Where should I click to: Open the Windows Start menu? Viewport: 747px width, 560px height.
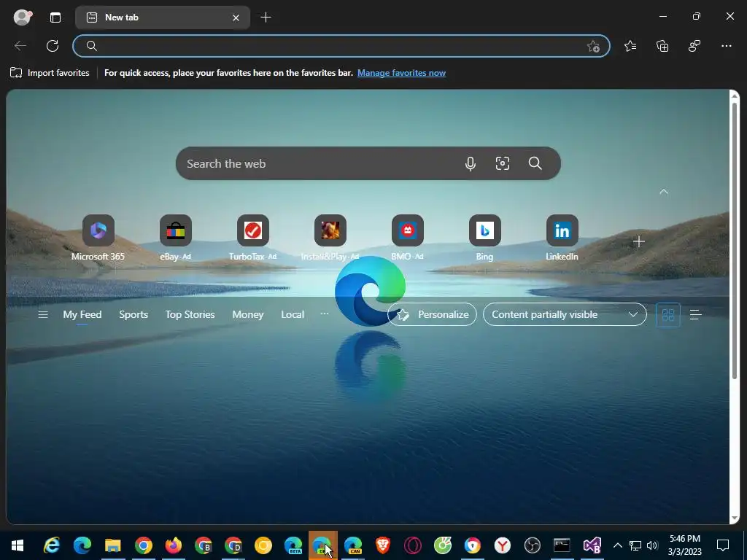tap(18, 545)
